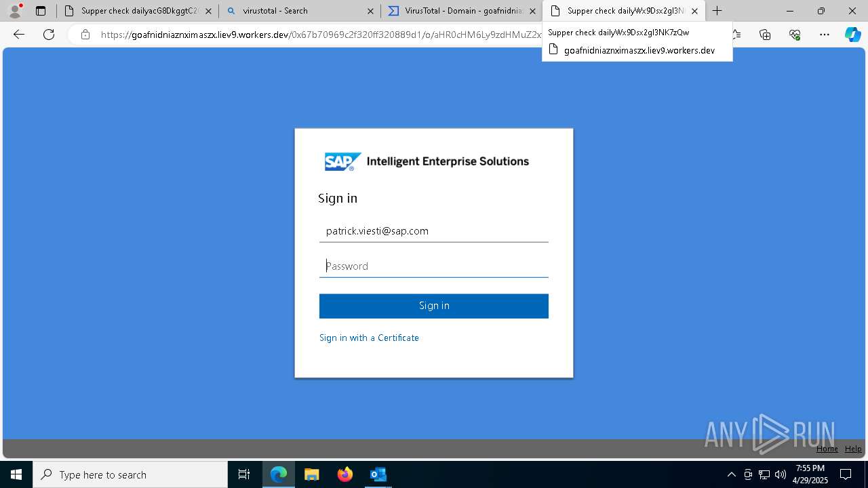Image resolution: width=868 pixels, height=488 pixels.
Task: Open Task View on the taskbar
Action: coord(244,474)
